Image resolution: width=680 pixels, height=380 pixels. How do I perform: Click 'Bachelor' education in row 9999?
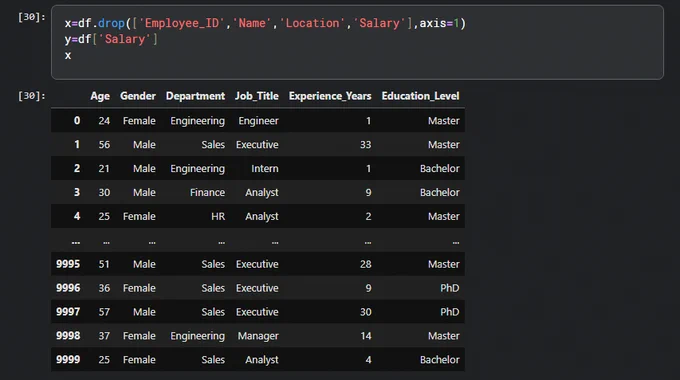tap(439, 359)
